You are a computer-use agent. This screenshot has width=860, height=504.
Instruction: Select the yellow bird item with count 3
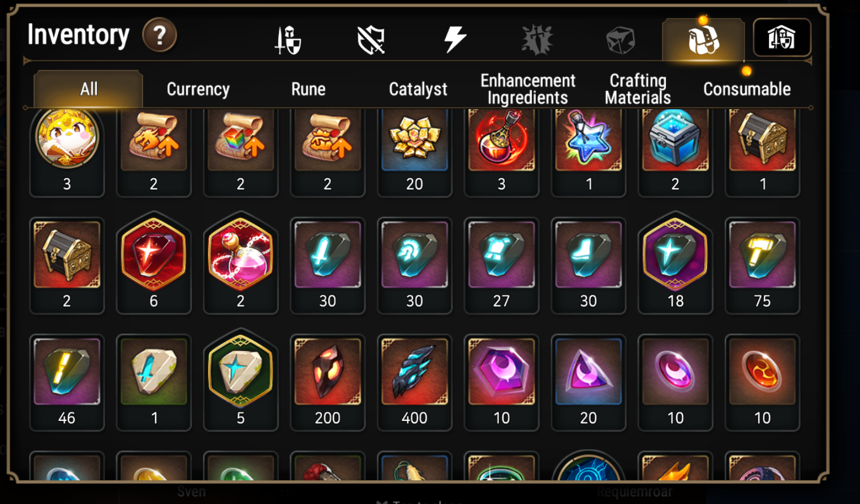point(67,152)
